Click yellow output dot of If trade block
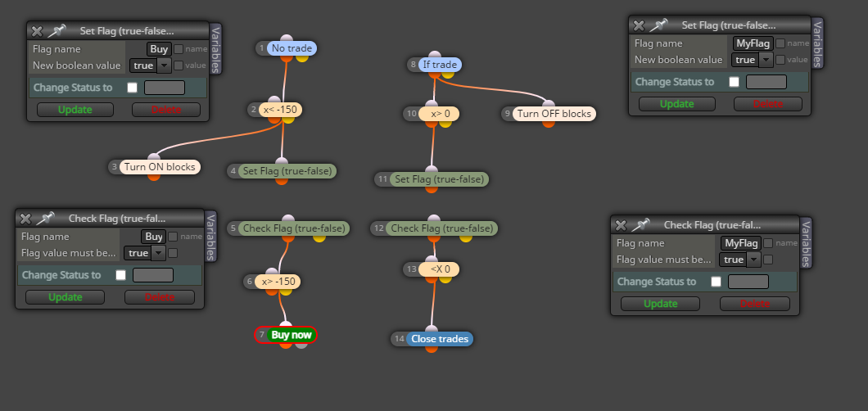 (448, 73)
